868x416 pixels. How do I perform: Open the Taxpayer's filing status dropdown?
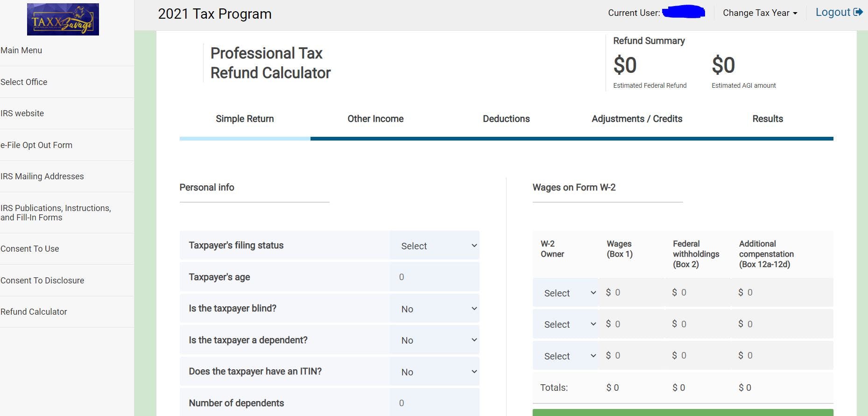point(434,246)
